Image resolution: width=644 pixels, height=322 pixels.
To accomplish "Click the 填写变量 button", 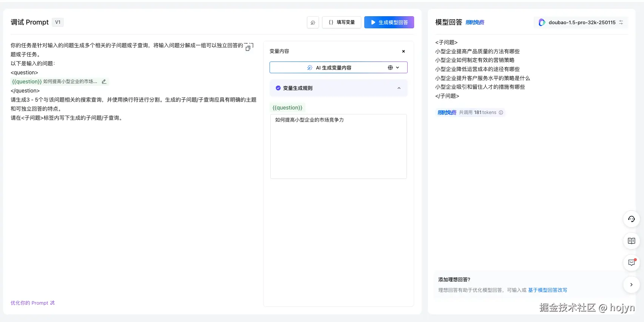I will (x=342, y=22).
